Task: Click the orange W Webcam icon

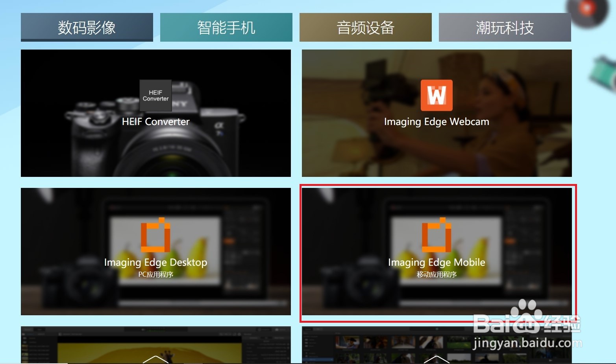Action: (x=437, y=96)
